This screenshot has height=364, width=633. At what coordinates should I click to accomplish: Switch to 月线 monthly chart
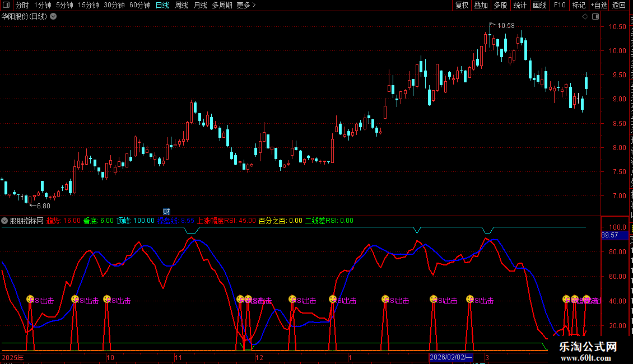click(x=200, y=5)
